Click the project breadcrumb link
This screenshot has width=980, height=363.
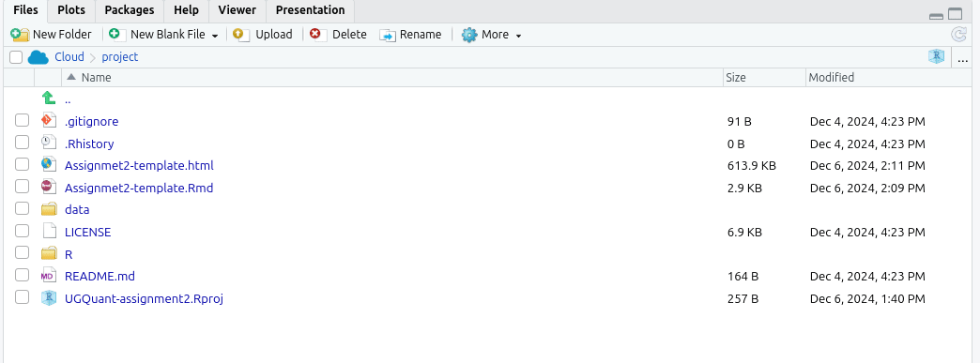[x=120, y=57]
